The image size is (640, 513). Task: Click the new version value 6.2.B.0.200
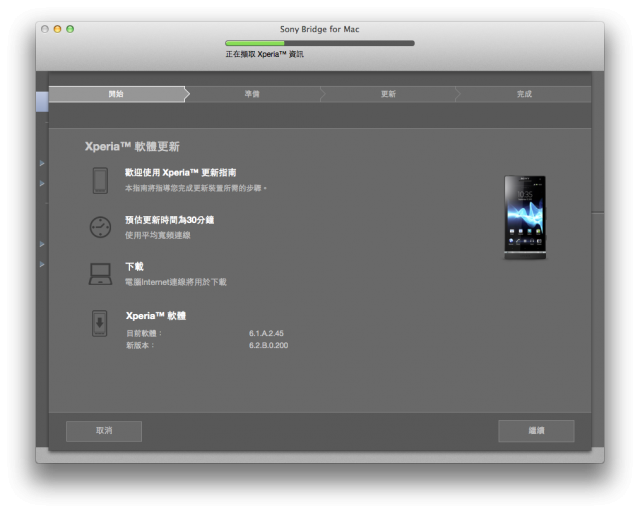[x=269, y=345]
